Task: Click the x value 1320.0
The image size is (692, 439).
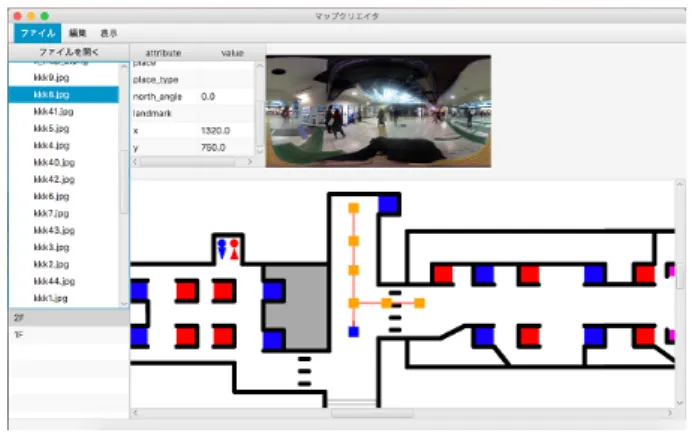Action: point(215,131)
